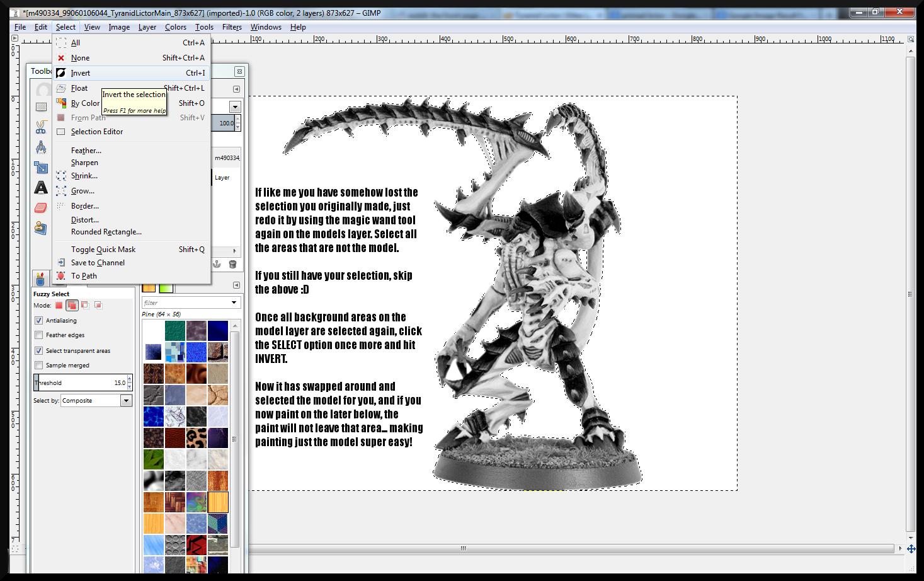The width and height of the screenshot is (924, 581).
Task: Toggle Select transparent areas checkbox
Action: pos(39,351)
